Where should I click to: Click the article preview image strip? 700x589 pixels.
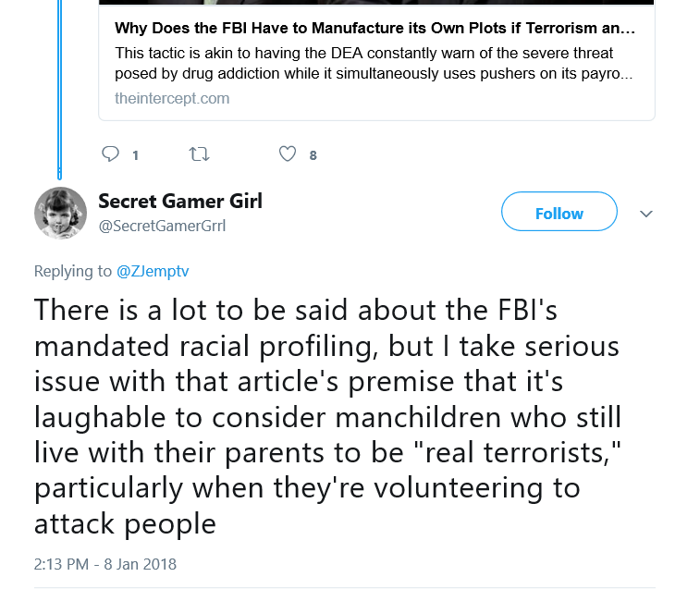pos(376,2)
